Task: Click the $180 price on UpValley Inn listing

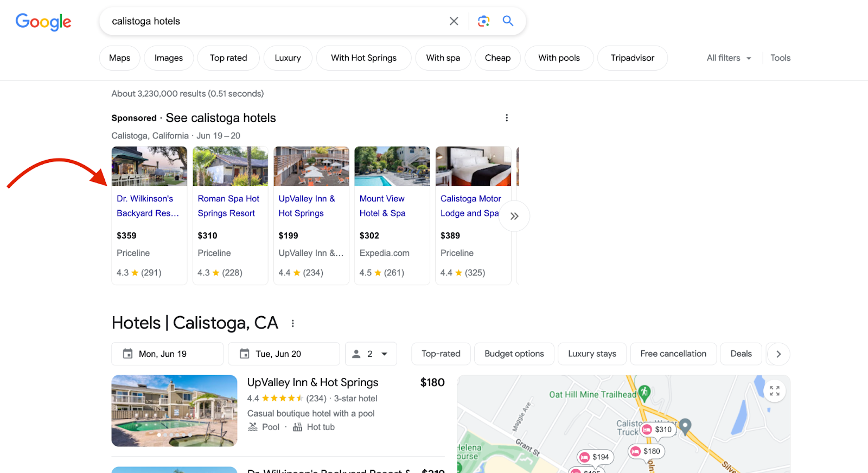Action: (x=432, y=383)
